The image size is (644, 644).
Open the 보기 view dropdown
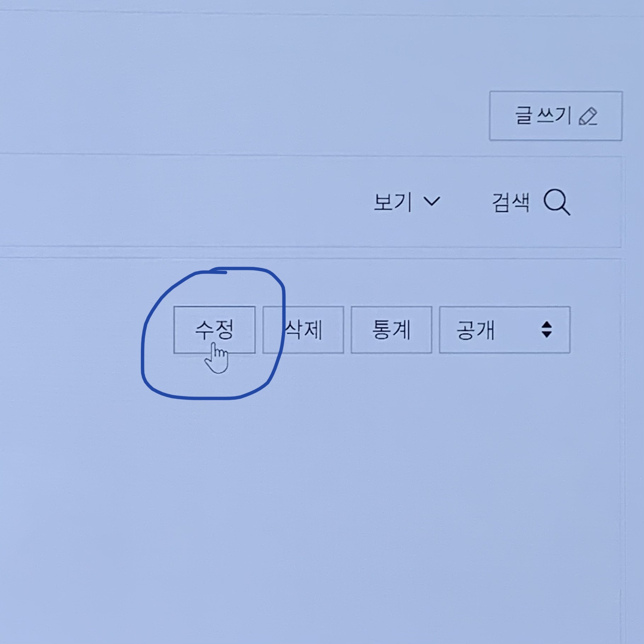click(x=407, y=202)
